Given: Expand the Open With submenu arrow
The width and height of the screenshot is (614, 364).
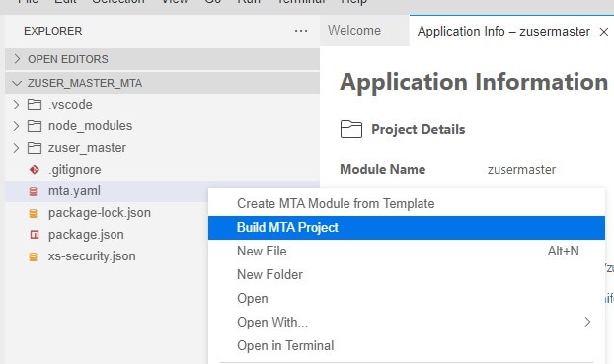Looking at the screenshot, I should point(587,322).
